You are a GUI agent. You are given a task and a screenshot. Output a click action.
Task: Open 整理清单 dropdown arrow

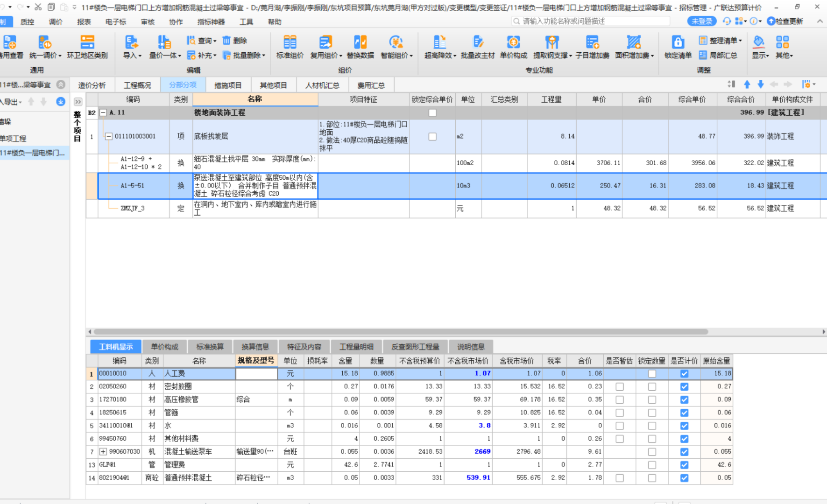(740, 41)
